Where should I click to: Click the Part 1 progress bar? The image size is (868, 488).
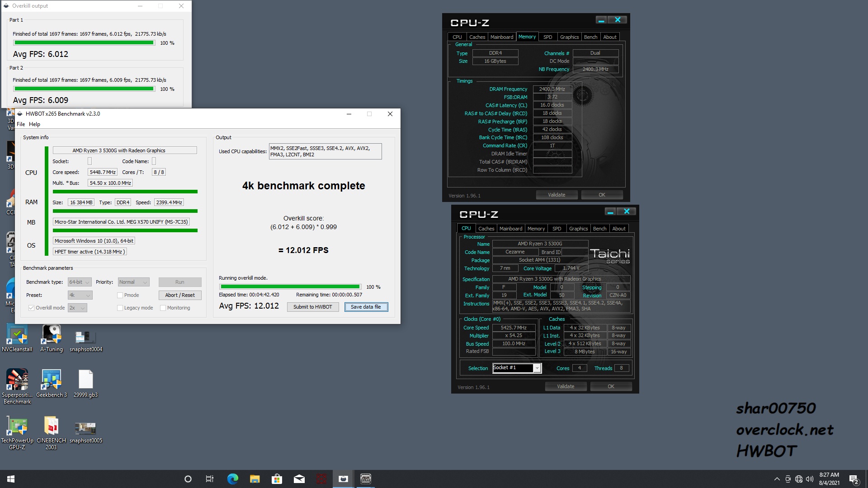coord(84,43)
